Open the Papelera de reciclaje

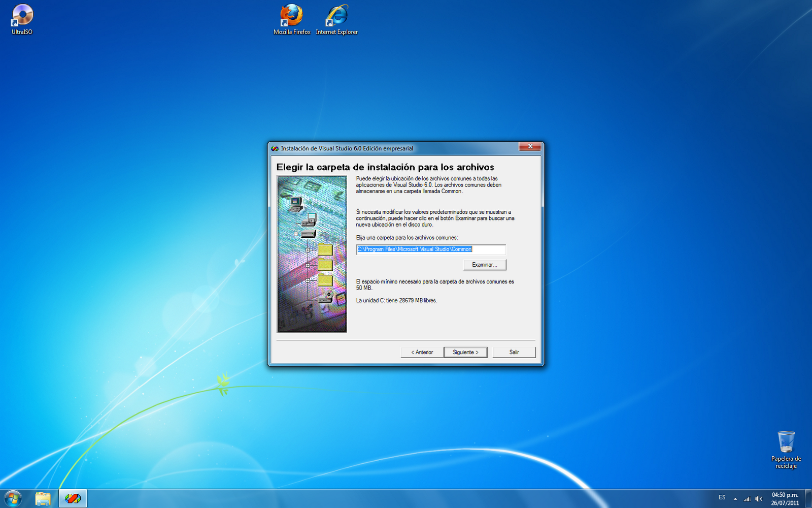786,442
